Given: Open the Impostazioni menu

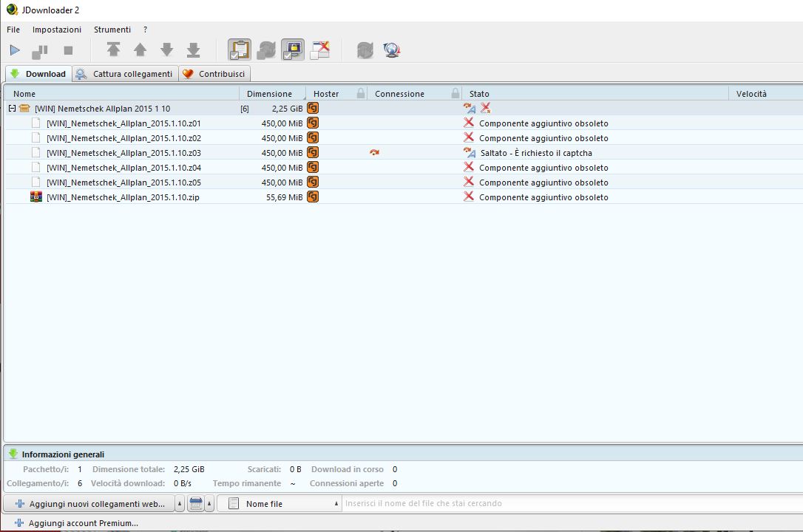Looking at the screenshot, I should pos(57,30).
